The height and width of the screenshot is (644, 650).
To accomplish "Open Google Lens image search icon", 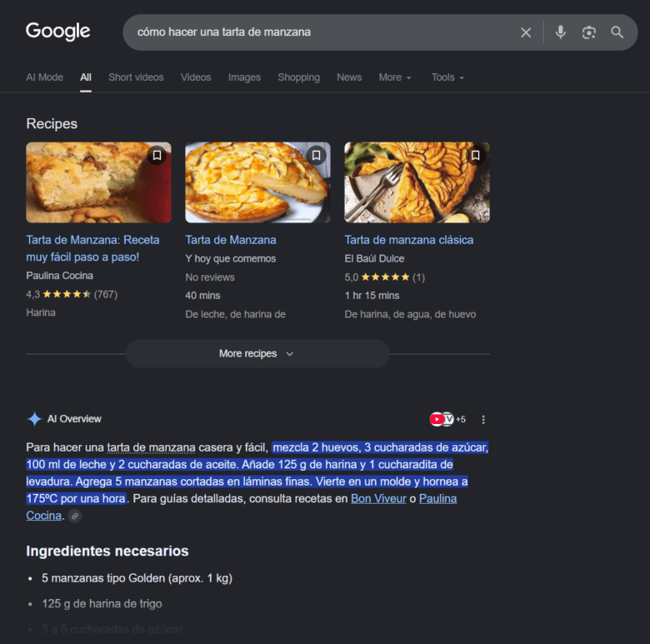I will point(588,32).
